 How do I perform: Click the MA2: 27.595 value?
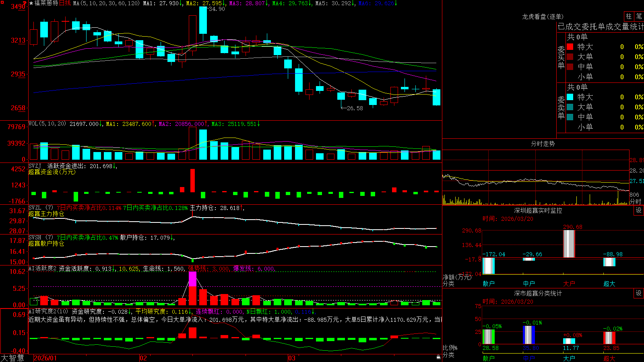(206, 3)
